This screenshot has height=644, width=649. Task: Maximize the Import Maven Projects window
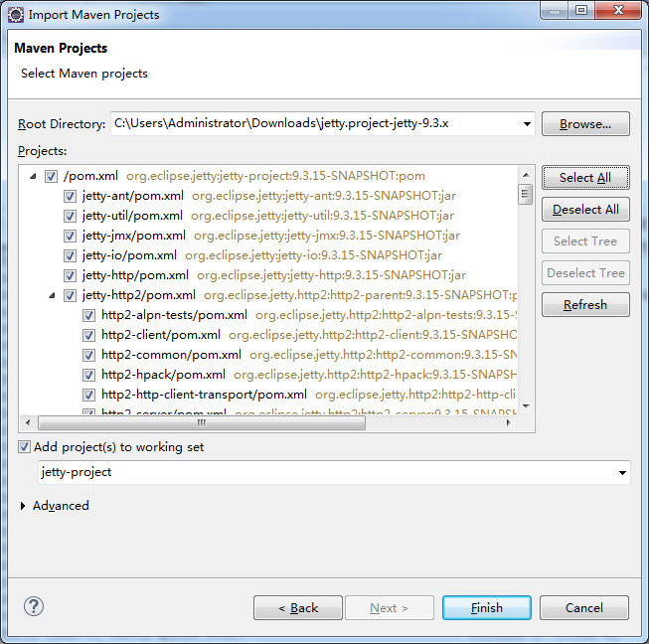pyautogui.click(x=581, y=10)
